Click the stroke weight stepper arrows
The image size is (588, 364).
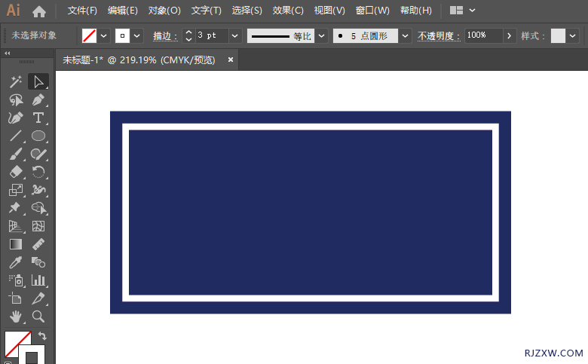(188, 36)
